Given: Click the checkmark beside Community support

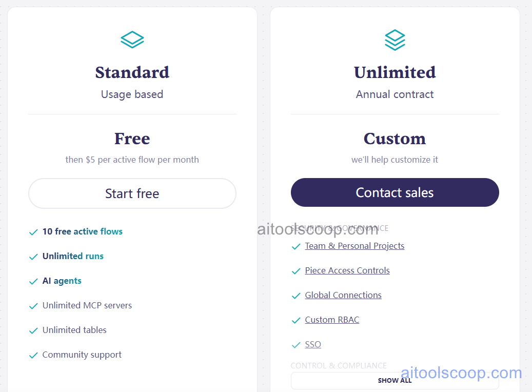Looking at the screenshot, I should (33, 355).
